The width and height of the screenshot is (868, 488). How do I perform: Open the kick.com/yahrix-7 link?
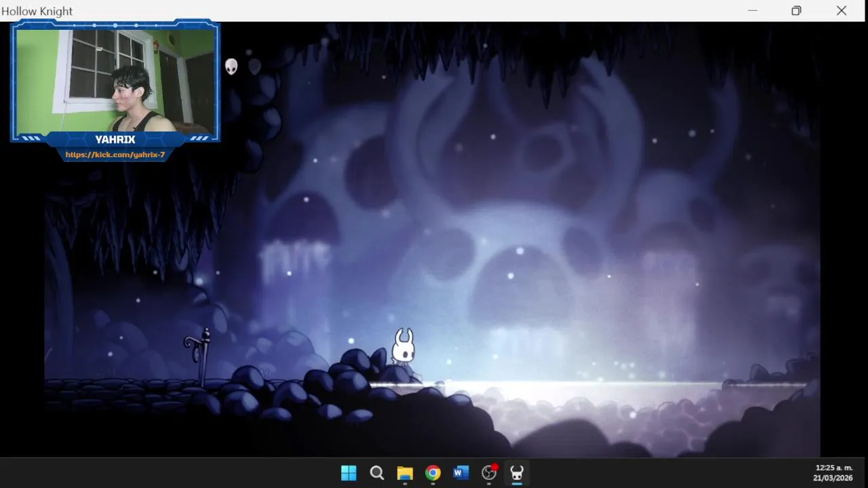point(115,155)
